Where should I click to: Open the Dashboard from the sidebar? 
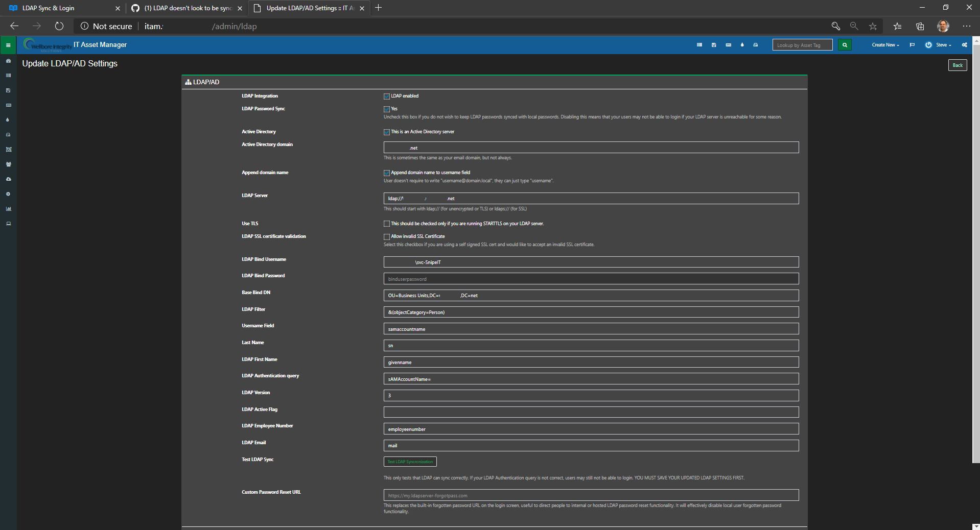point(8,61)
